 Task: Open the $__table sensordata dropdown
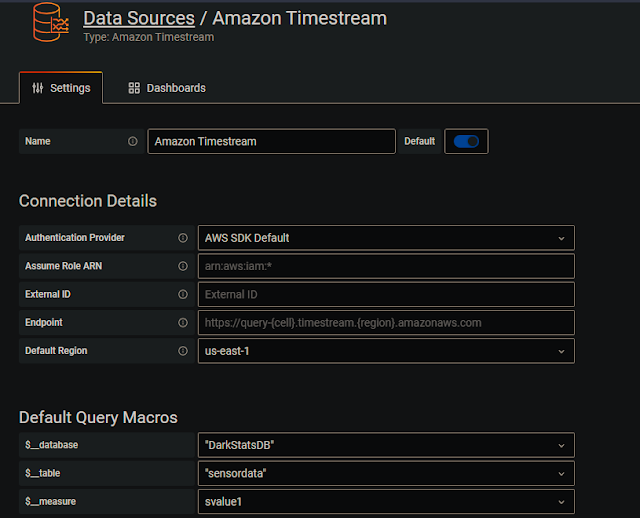(386, 473)
